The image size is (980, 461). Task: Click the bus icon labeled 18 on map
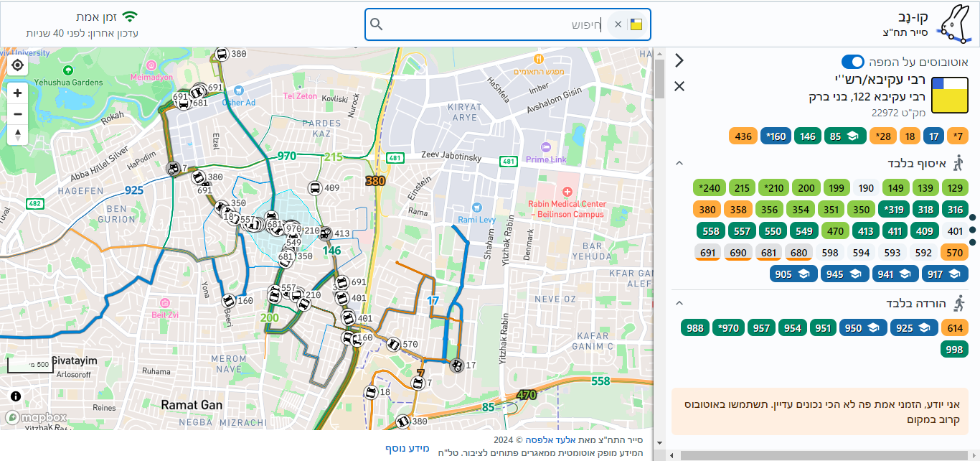(x=370, y=392)
